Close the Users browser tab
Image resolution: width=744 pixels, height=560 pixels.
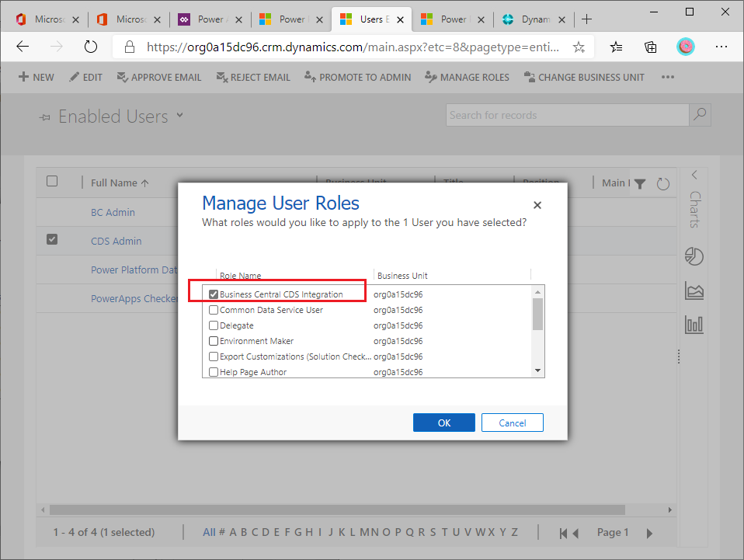pos(401,19)
